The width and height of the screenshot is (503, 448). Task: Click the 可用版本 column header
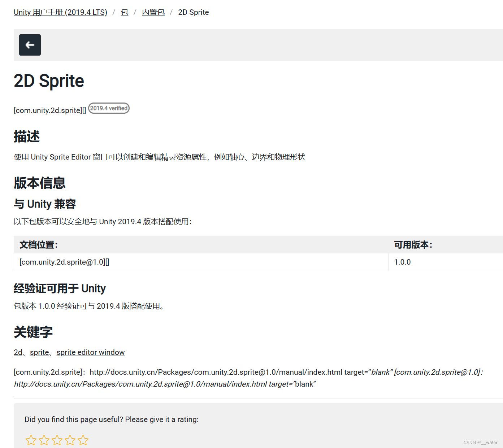pyautogui.click(x=446, y=245)
